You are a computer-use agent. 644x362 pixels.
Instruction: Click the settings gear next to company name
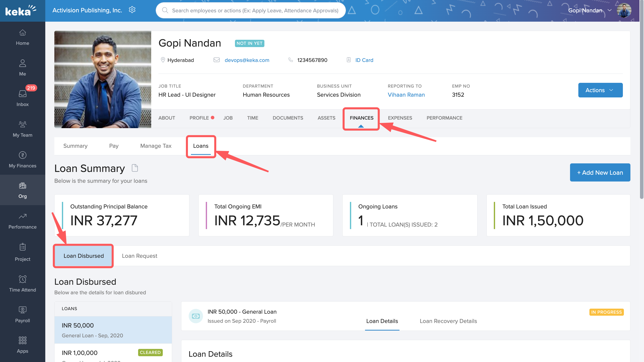click(x=132, y=10)
